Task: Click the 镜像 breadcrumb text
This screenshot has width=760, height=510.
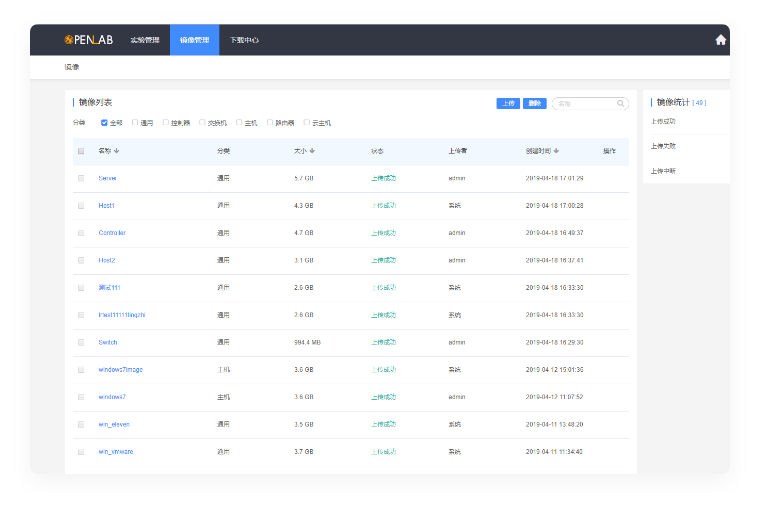Action: (72, 67)
